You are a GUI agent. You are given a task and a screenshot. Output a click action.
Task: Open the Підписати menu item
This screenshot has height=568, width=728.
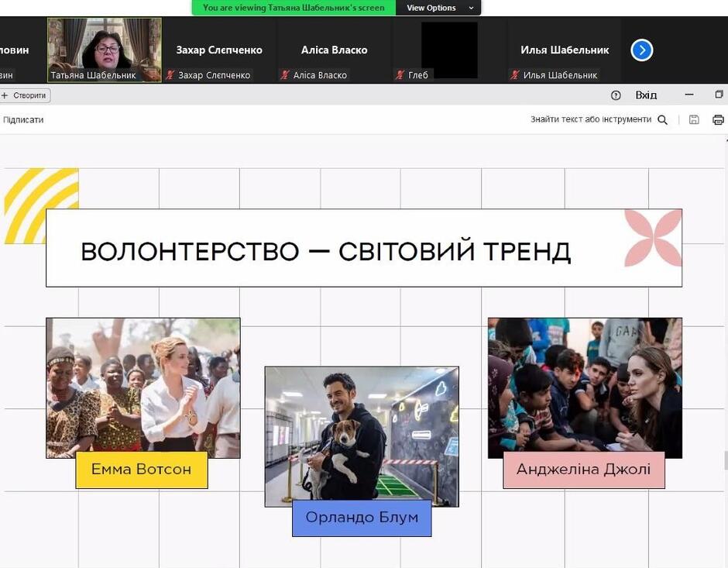point(23,120)
